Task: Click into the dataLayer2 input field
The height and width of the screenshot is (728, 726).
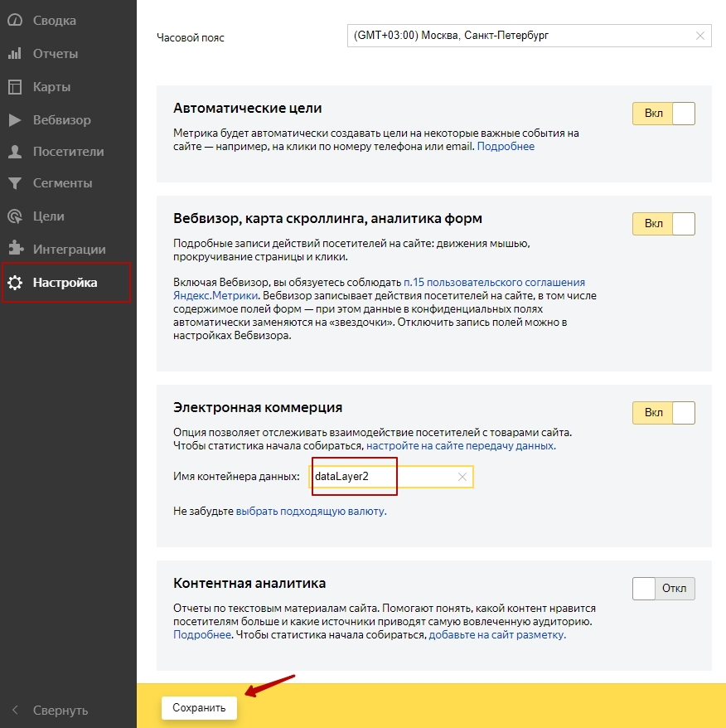Action: click(x=381, y=477)
